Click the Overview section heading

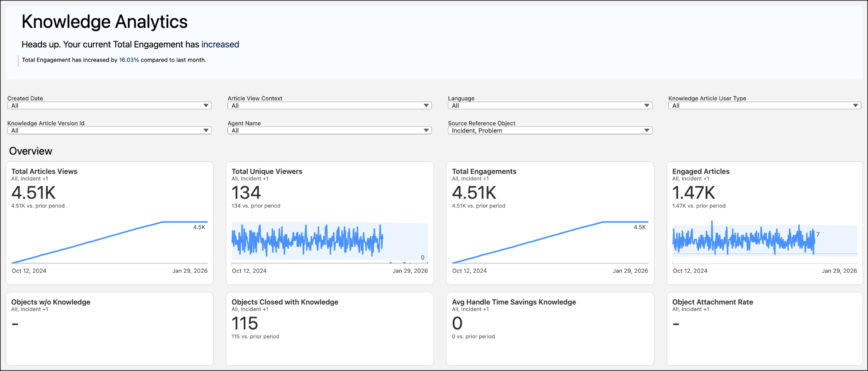[x=31, y=151]
